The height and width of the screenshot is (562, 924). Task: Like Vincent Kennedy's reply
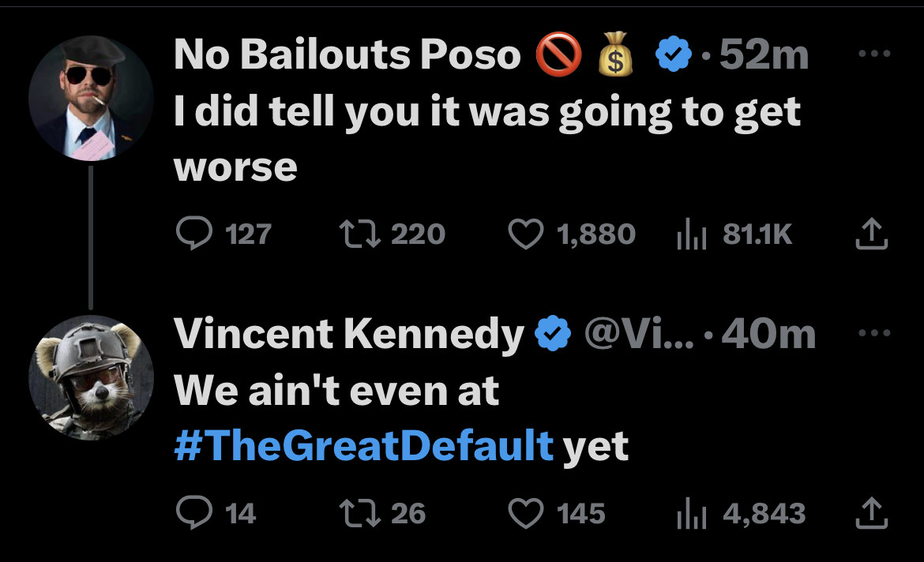tap(525, 514)
